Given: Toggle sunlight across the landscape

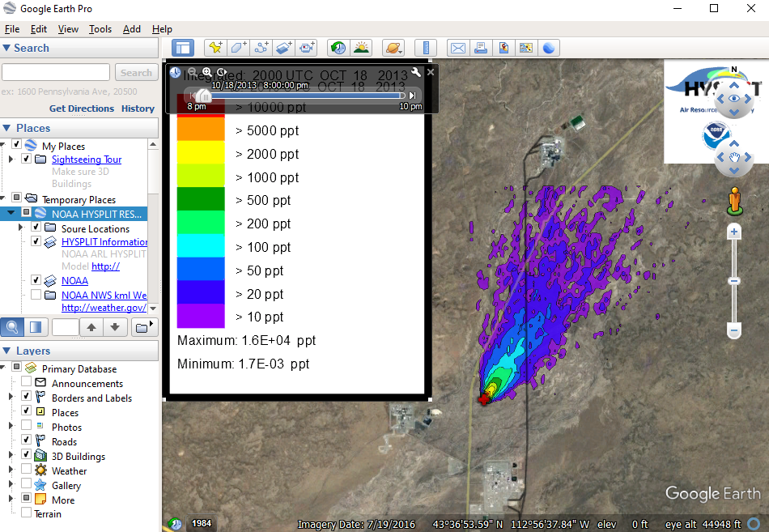Looking at the screenshot, I should (362, 48).
